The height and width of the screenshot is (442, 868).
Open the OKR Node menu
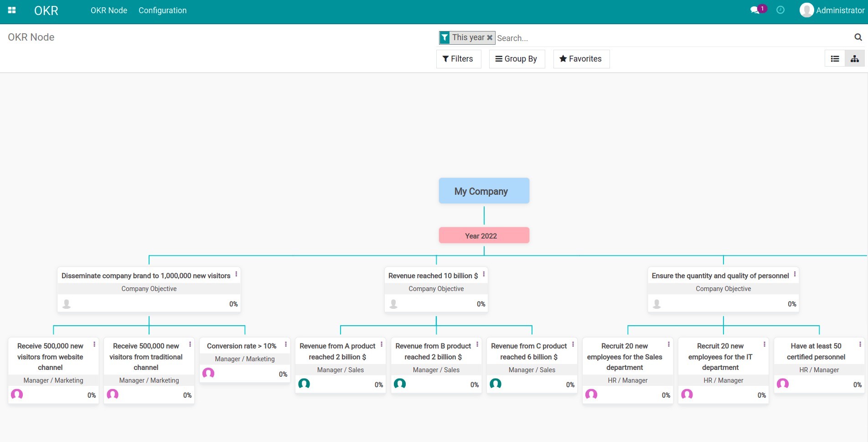108,10
